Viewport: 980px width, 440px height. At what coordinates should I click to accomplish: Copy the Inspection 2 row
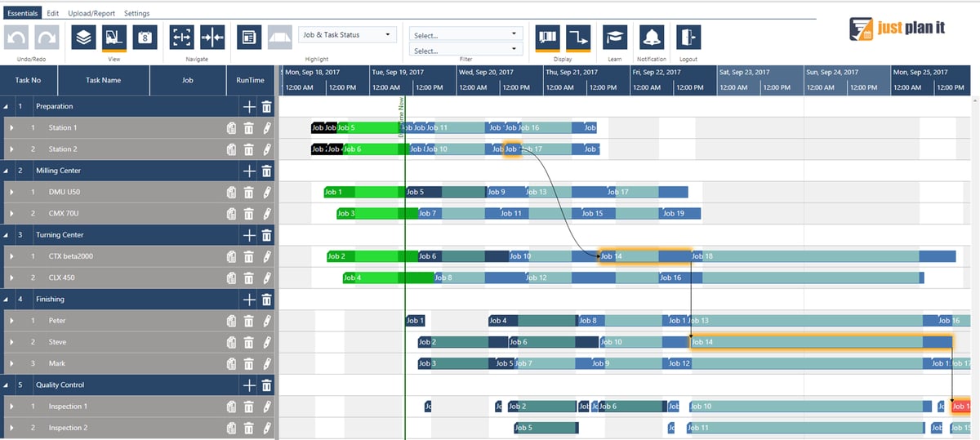click(232, 428)
